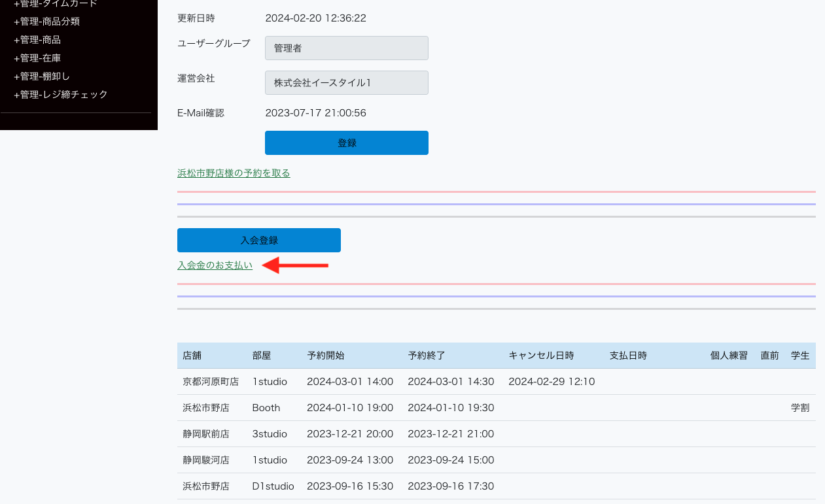Click the キャンセル日時 column header

(x=541, y=356)
